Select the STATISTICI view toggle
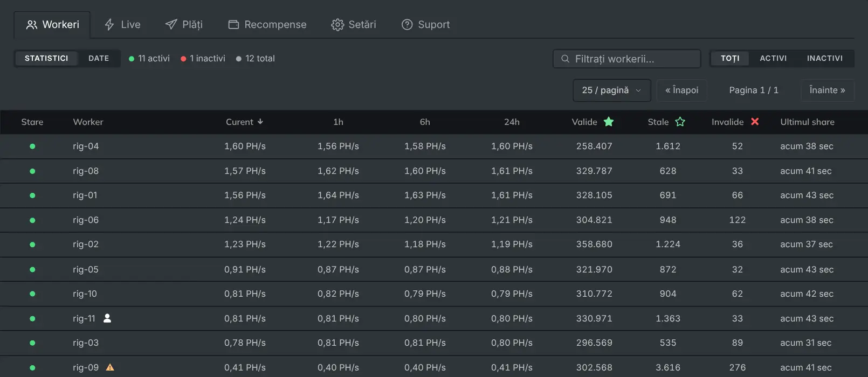 tap(46, 58)
